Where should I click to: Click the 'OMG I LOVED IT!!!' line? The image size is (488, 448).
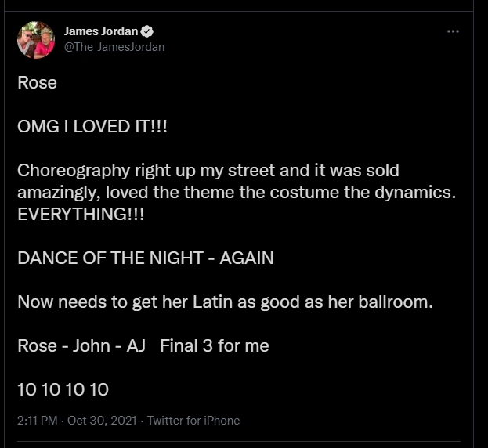coord(92,127)
